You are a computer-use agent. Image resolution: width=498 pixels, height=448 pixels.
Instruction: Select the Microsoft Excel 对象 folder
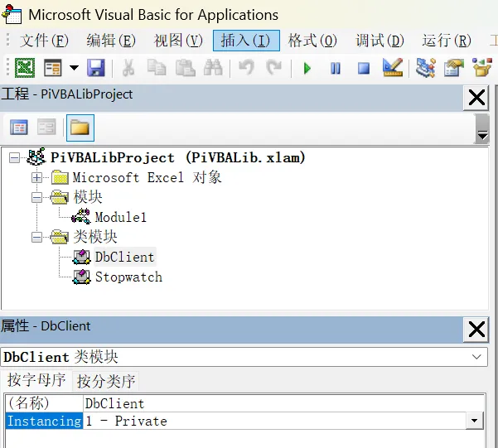pos(147,177)
